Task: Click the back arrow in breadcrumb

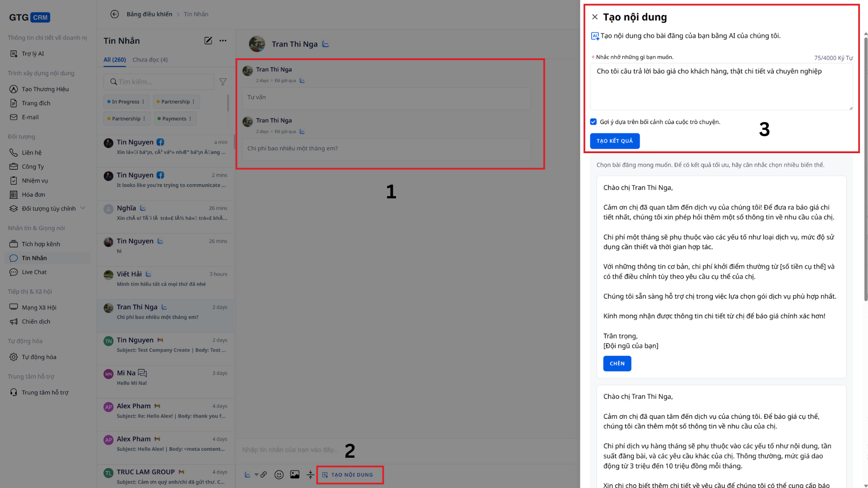Action: pos(115,14)
